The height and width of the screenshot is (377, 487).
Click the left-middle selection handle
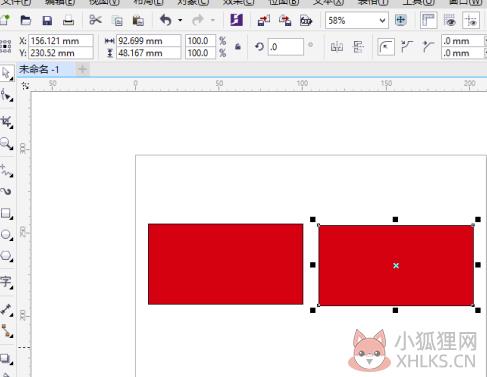coord(313,265)
